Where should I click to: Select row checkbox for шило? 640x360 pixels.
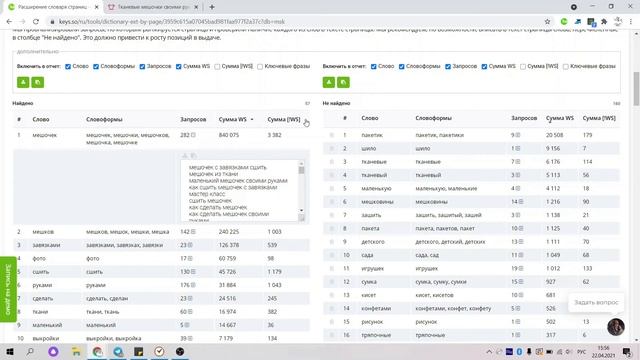(331, 149)
